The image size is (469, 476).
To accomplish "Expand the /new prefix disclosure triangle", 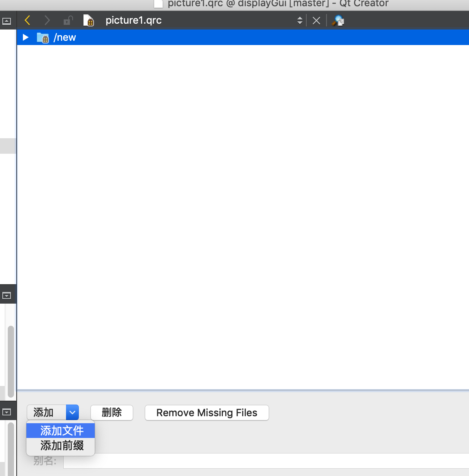I will [x=25, y=37].
